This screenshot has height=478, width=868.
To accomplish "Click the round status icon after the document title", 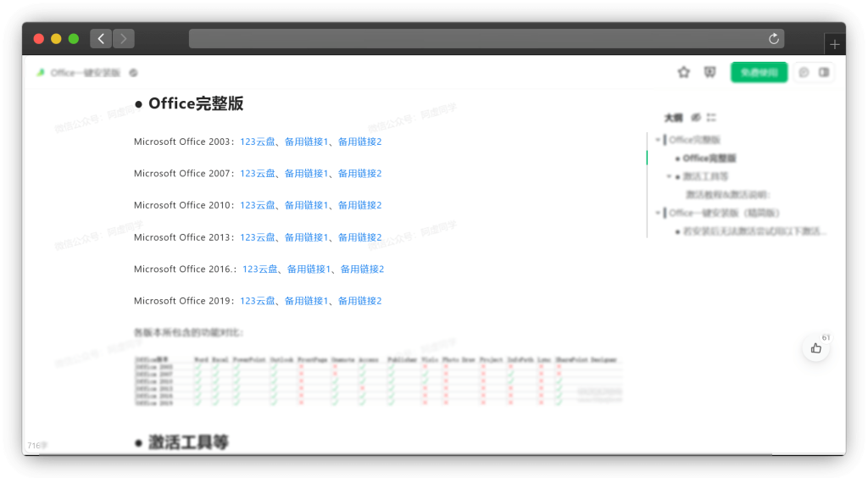I will (x=133, y=73).
